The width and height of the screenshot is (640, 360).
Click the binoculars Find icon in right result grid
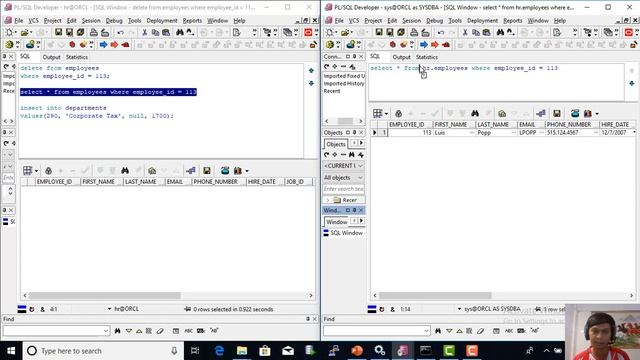475,113
